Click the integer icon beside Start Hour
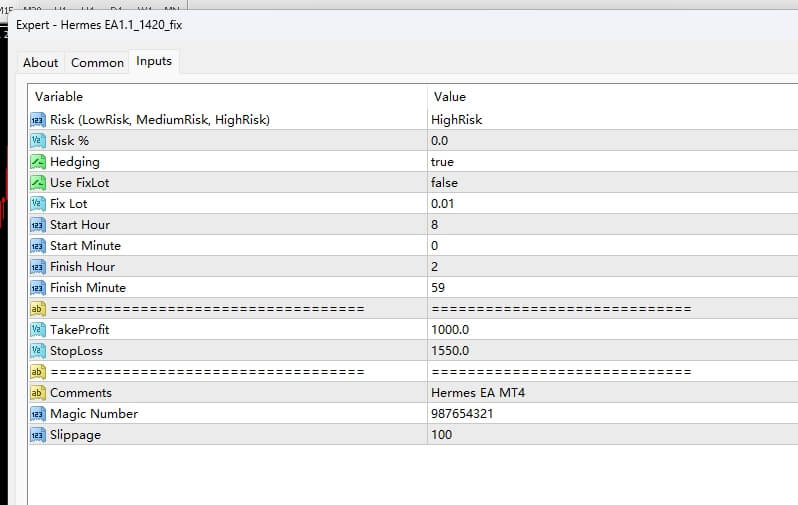This screenshot has height=505, width=798. click(38, 225)
